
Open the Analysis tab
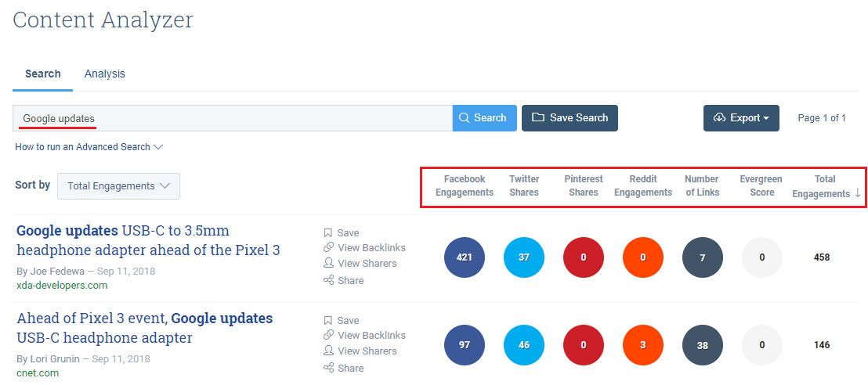(105, 74)
